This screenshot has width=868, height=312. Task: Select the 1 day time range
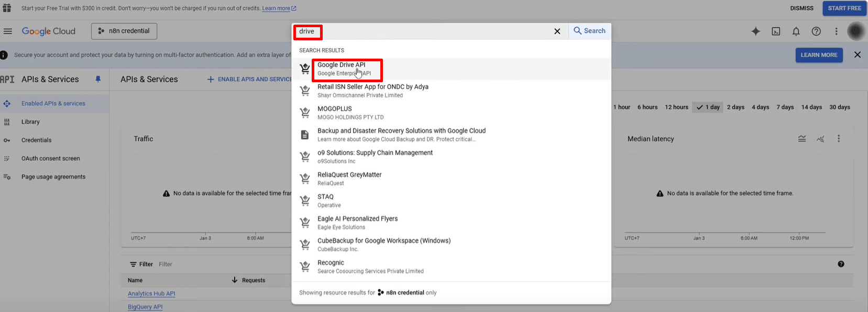coord(708,107)
